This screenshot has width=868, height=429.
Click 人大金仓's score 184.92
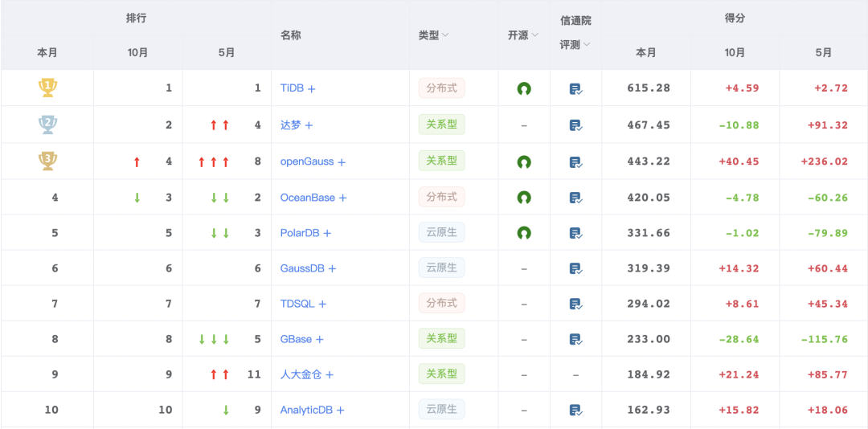coord(649,374)
